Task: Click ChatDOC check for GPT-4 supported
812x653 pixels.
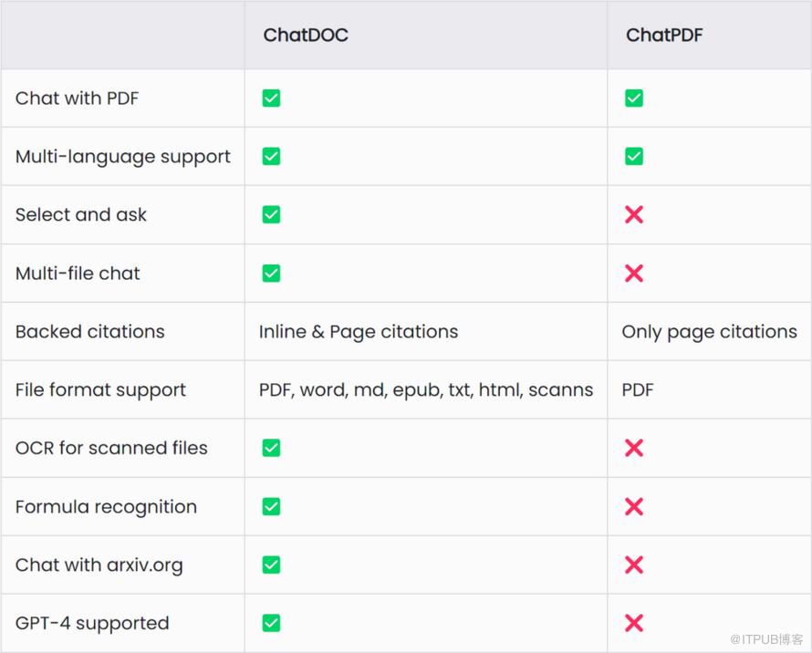Action: tap(271, 624)
